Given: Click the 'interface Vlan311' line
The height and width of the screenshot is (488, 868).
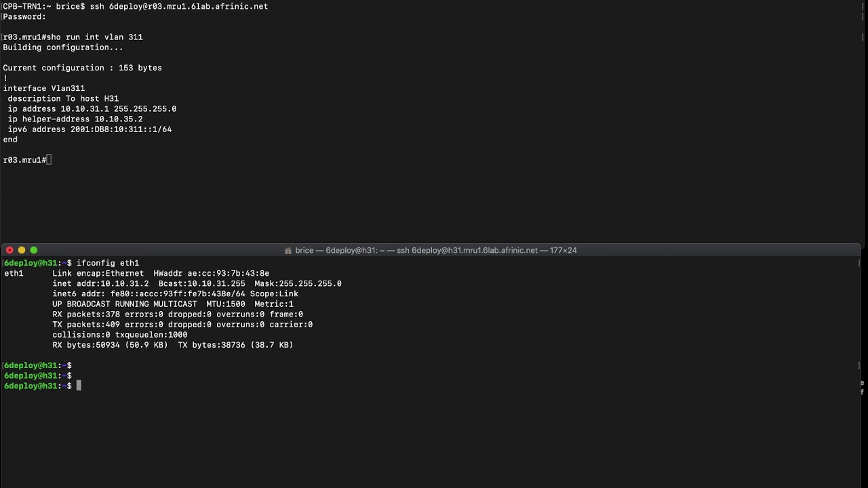Looking at the screenshot, I should point(44,88).
